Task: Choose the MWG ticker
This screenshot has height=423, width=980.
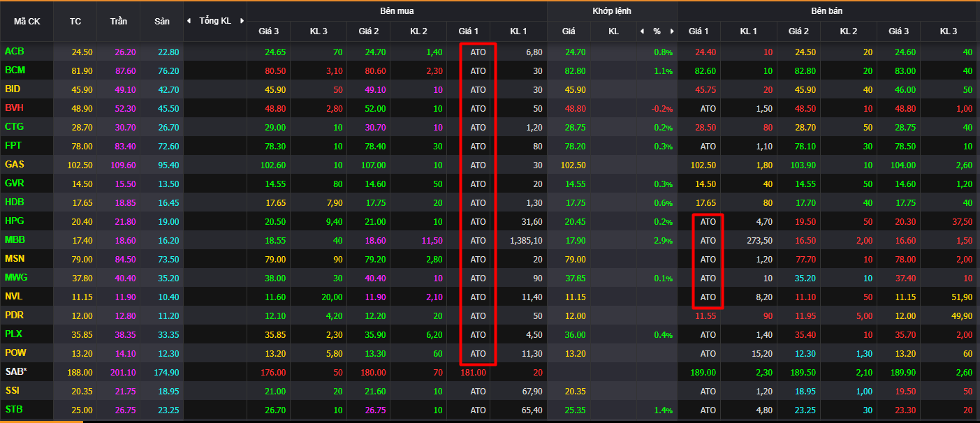Action: pos(15,277)
